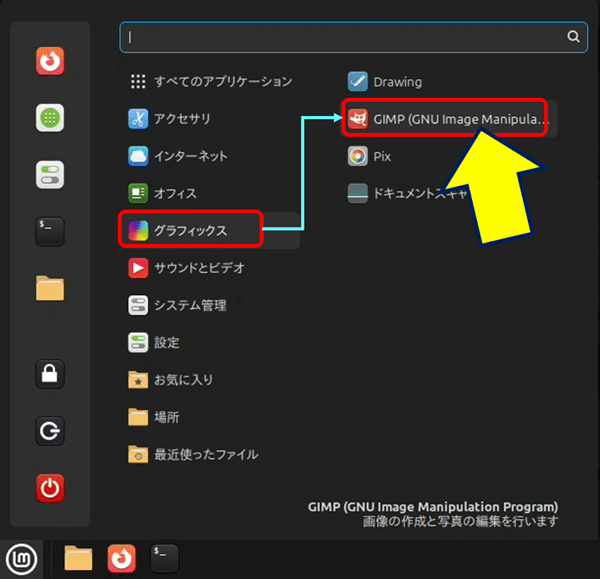The width and height of the screenshot is (600, 579).
Task: Select すべてのアプリケーション category
Action: click(211, 82)
